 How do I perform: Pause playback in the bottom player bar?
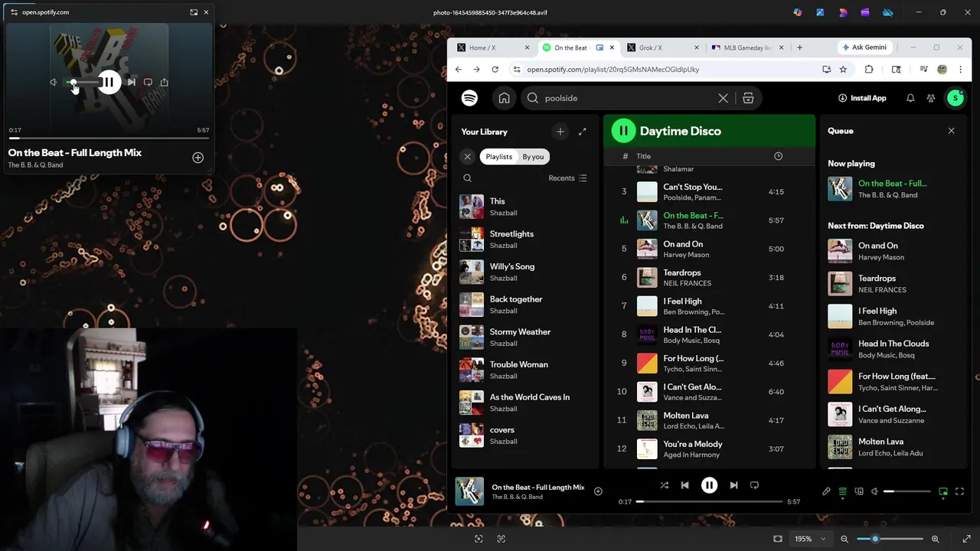(x=709, y=485)
